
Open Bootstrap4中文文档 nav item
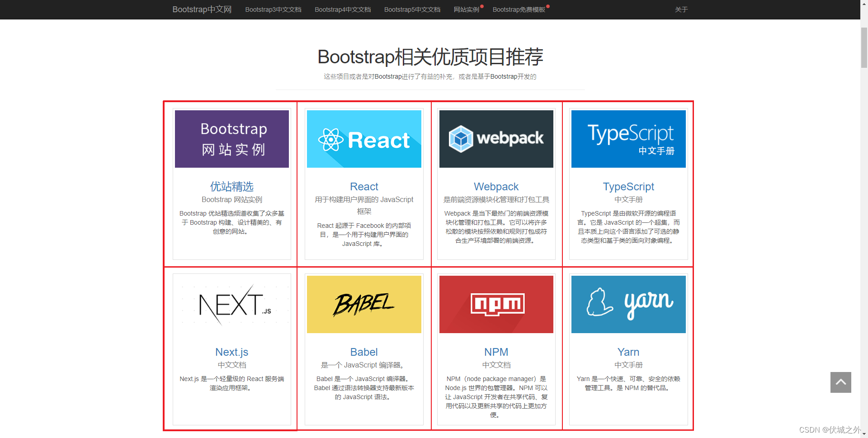coord(343,9)
